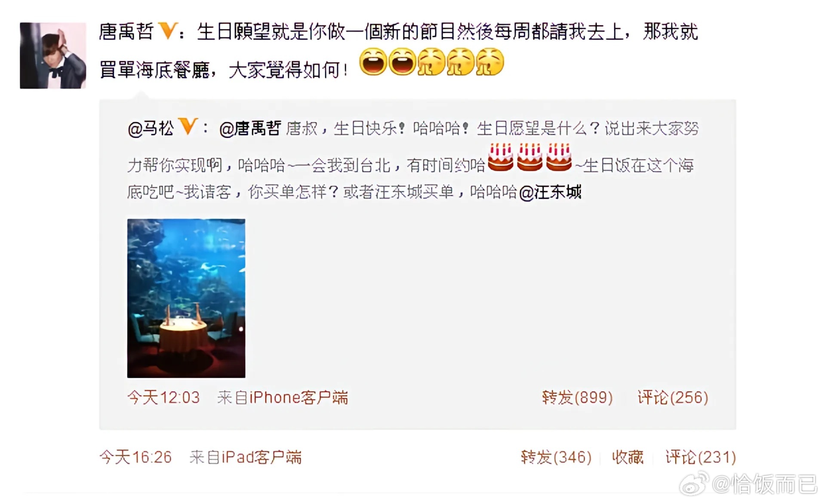Click the third birthday cake emoji
Viewport: 825px width, 504px height.
click(x=559, y=157)
